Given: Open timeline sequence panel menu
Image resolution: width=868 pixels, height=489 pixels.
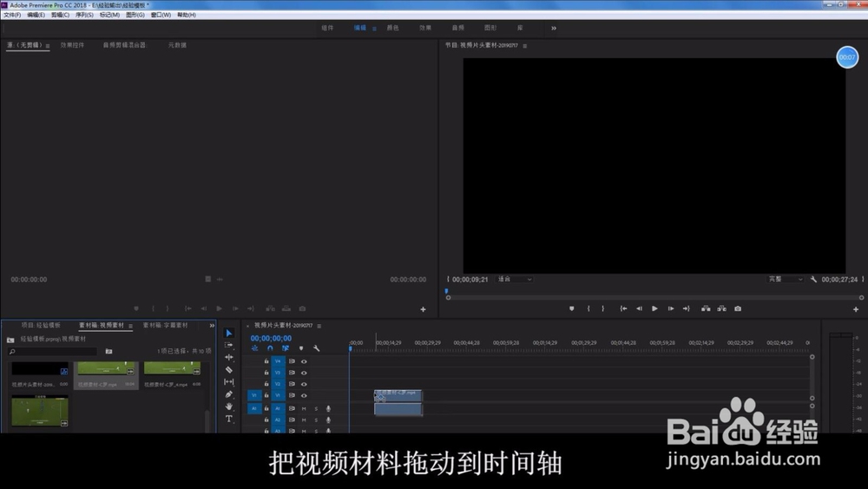Looking at the screenshot, I should click(x=319, y=327).
